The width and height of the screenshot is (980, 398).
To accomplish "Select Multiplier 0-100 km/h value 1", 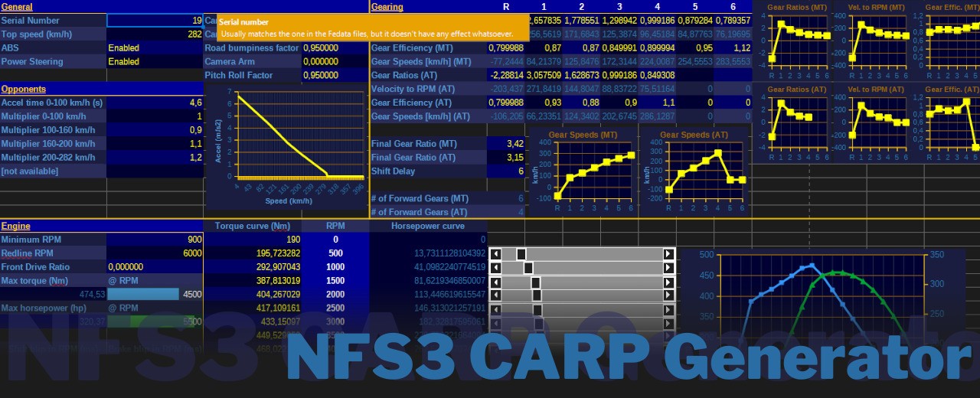I will pos(155,116).
